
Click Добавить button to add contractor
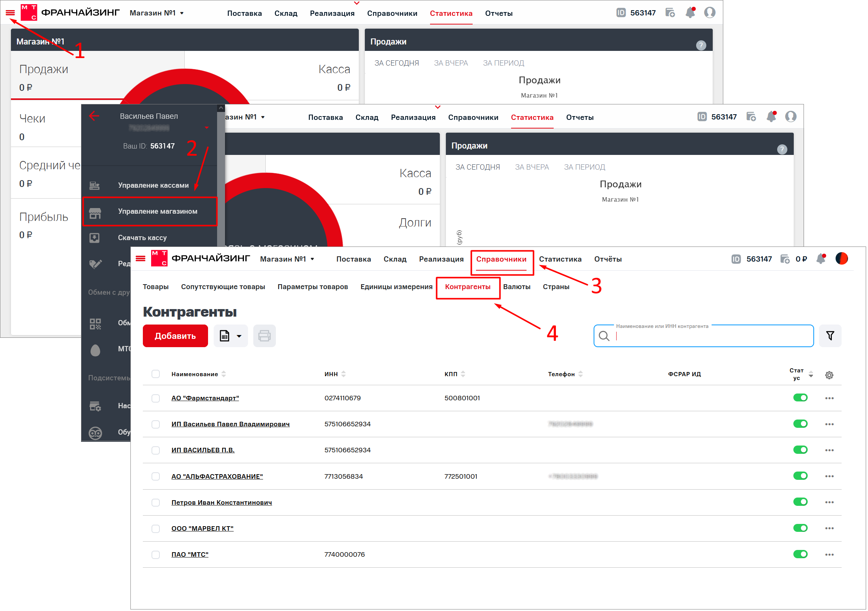coord(175,336)
